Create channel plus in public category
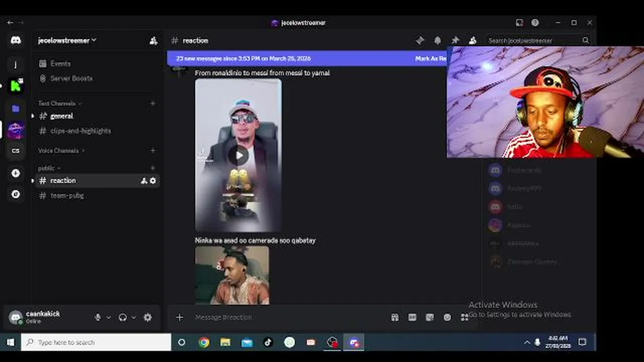 click(x=152, y=168)
